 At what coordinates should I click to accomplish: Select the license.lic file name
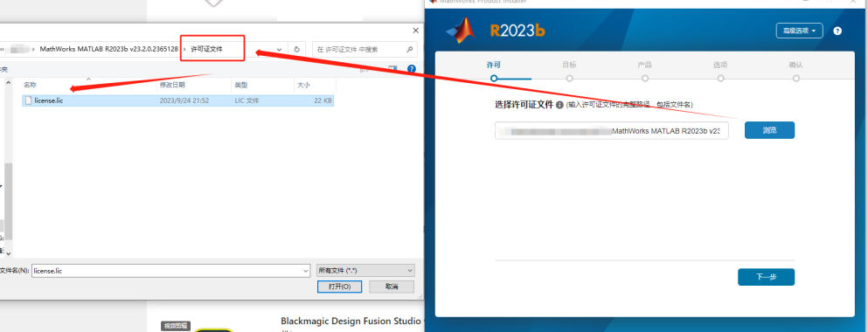point(49,100)
